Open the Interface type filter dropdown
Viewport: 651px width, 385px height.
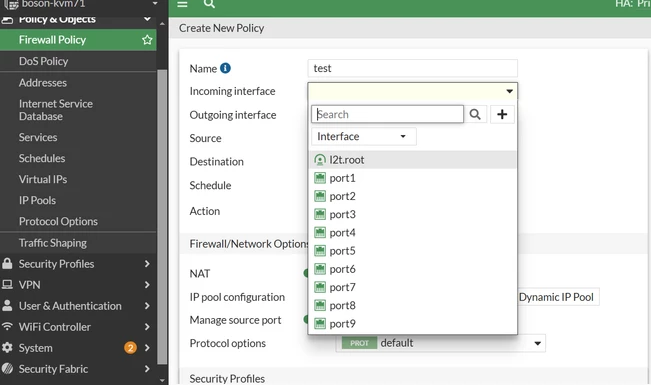[364, 137]
